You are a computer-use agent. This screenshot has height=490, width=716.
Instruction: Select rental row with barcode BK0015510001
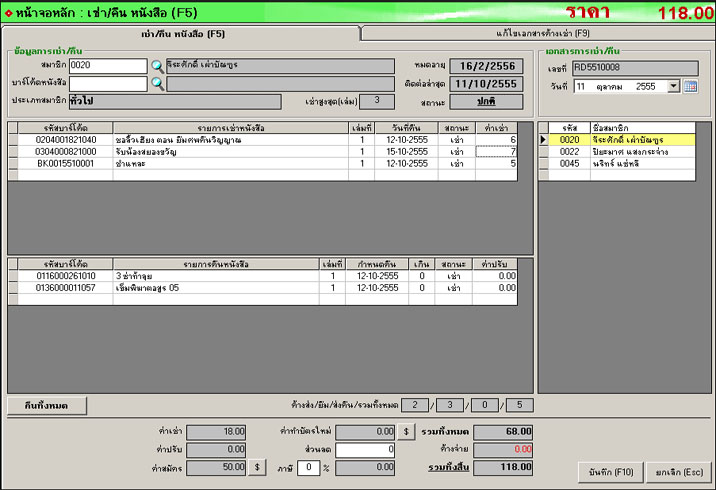click(263, 163)
